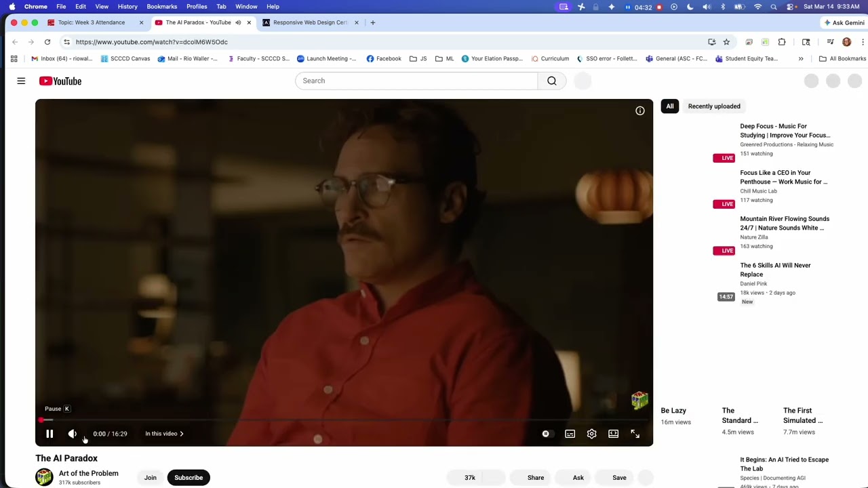Open Chrome profile avatar
Screen dimensions: 868x488
[846, 42]
